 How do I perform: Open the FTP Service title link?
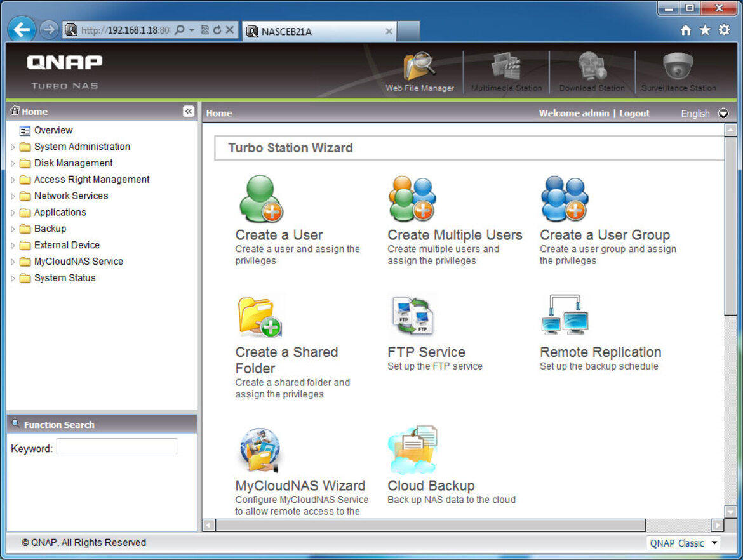tap(427, 352)
